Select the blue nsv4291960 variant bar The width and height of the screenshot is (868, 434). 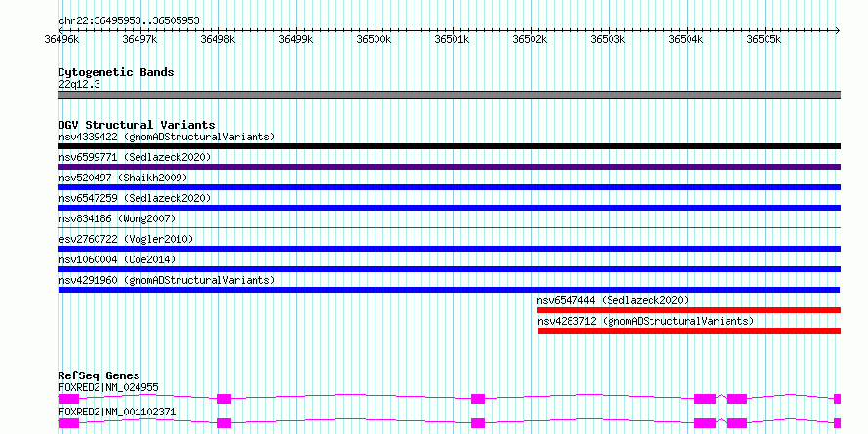pos(449,290)
